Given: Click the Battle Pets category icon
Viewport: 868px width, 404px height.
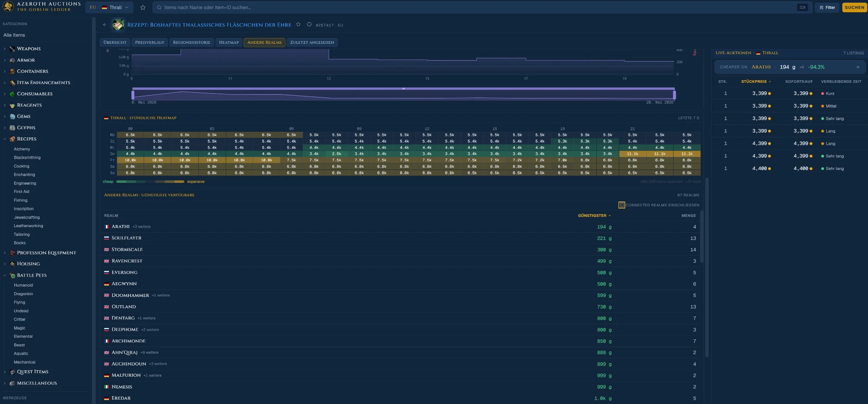Looking at the screenshot, I should (x=12, y=275).
